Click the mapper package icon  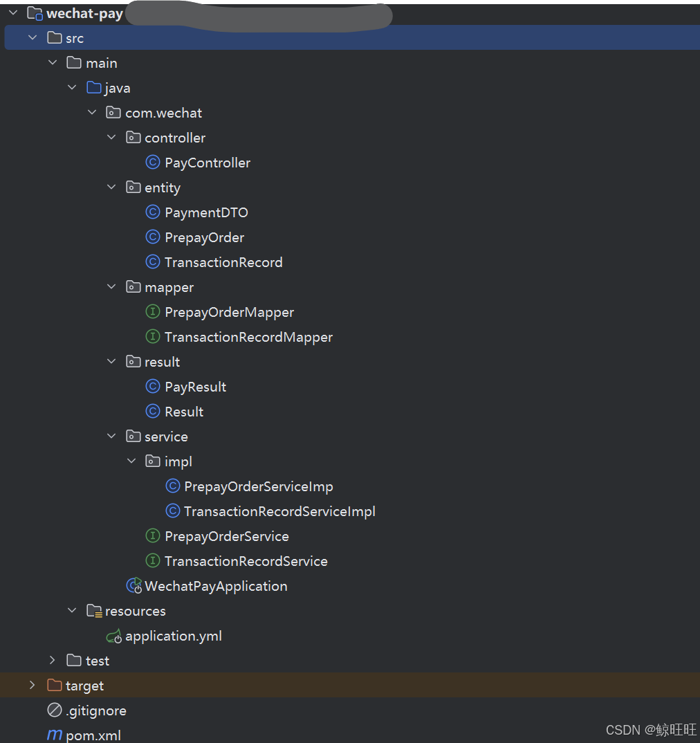(x=133, y=286)
